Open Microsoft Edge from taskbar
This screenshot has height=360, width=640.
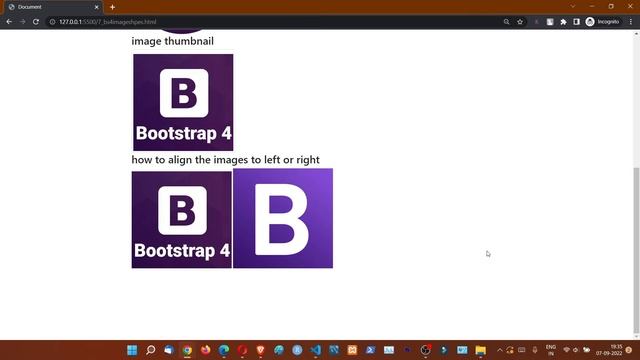click(x=224, y=350)
